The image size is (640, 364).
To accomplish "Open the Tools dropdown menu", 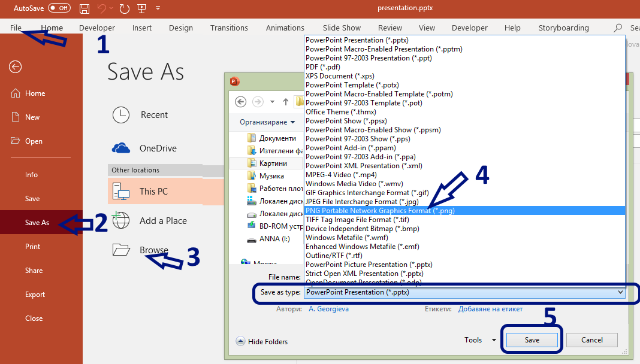I will pos(480,340).
